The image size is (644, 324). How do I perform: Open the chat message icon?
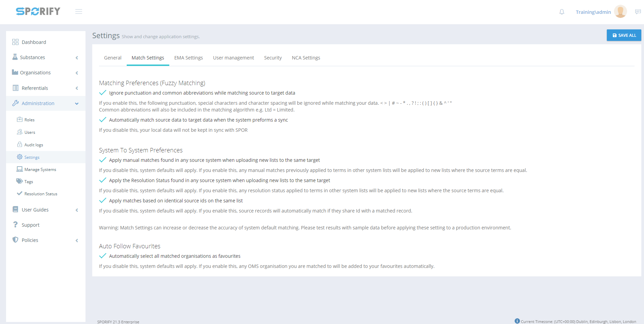coord(638,12)
